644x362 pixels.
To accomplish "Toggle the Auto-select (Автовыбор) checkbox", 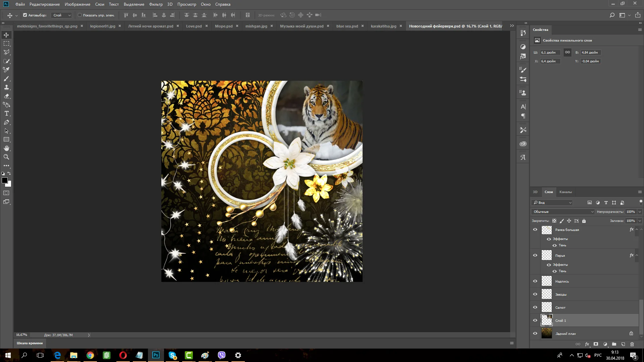I will click(x=25, y=15).
